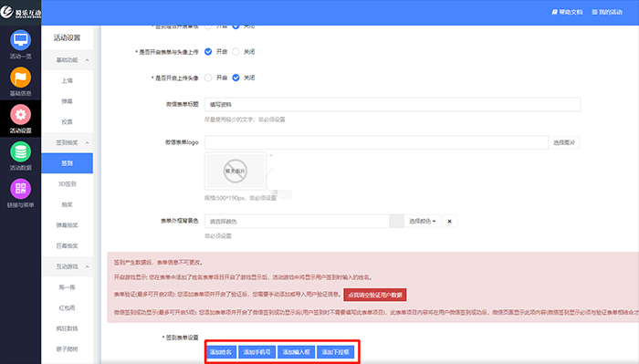Image resolution: width=639 pixels, height=364 pixels.
Task: Remove logo image with small x
Action: pos(270,155)
